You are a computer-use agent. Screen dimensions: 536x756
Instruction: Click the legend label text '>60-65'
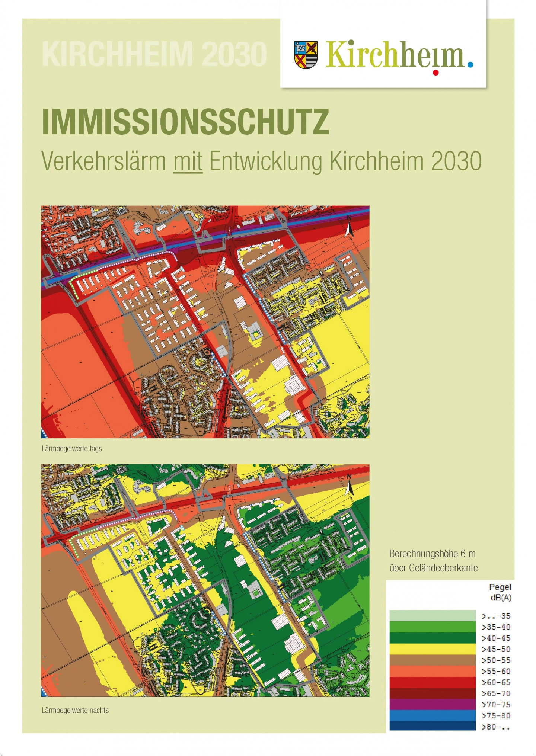[496, 682]
